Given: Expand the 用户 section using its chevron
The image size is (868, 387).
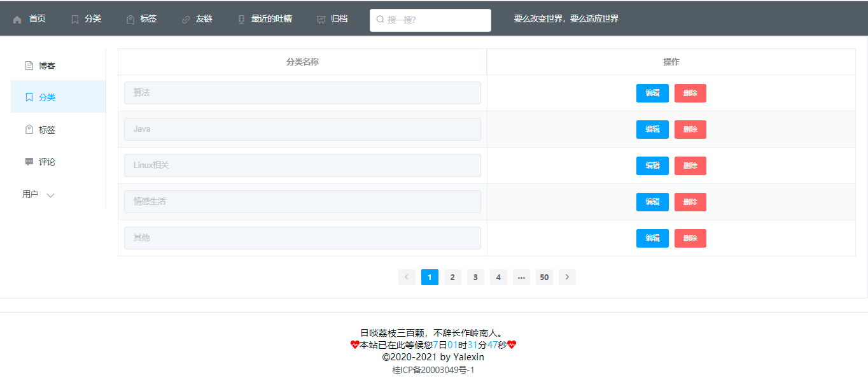Looking at the screenshot, I should coord(51,195).
